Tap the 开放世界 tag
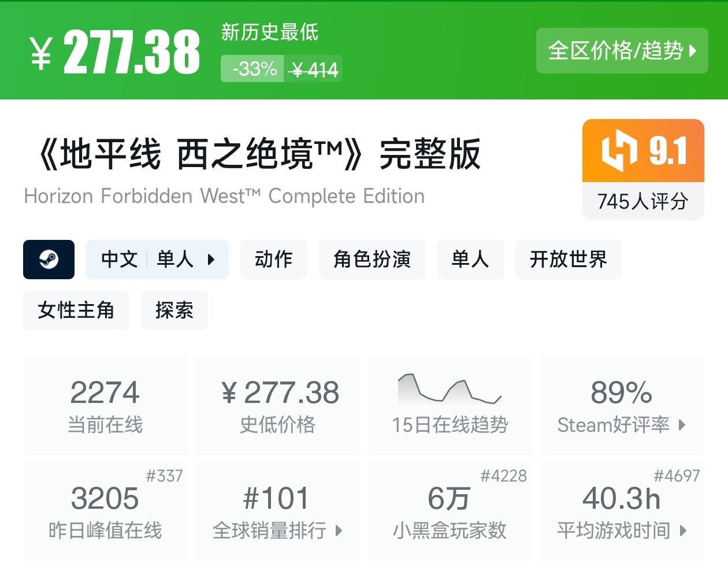Image resolution: width=728 pixels, height=570 pixels. point(568,260)
